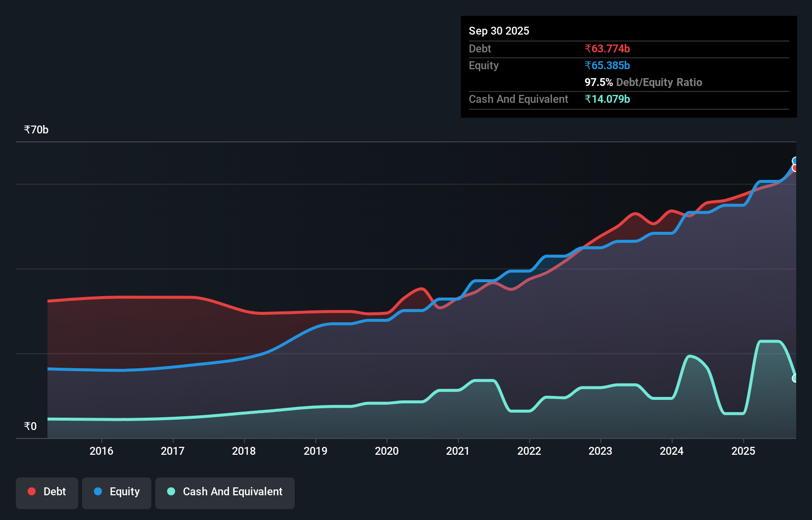
Task: Toggle the Debt series visibility
Action: [x=47, y=493]
